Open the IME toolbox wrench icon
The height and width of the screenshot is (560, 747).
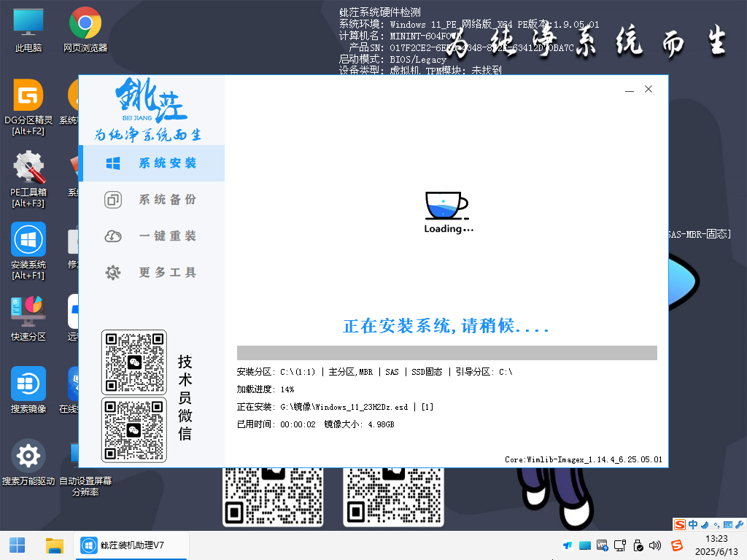(x=740, y=525)
